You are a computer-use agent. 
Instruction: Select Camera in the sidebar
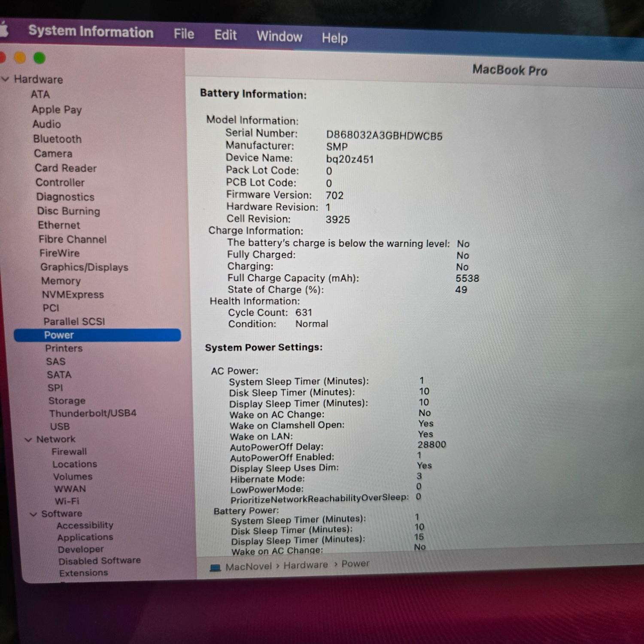click(x=53, y=154)
